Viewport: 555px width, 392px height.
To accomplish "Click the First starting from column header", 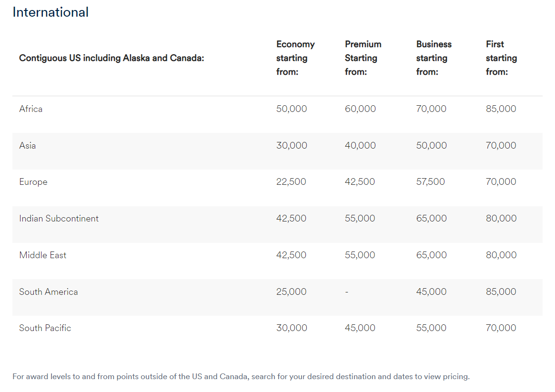I will click(x=501, y=58).
